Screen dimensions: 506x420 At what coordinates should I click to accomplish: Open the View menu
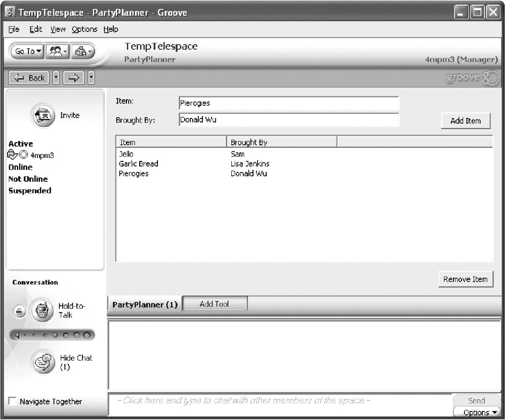(x=58, y=29)
